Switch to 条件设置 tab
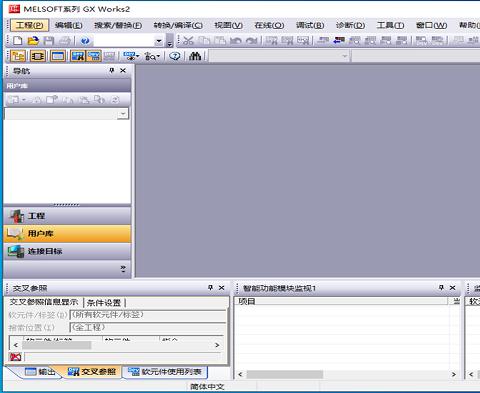Screen dimensions: 480x393 104,303
